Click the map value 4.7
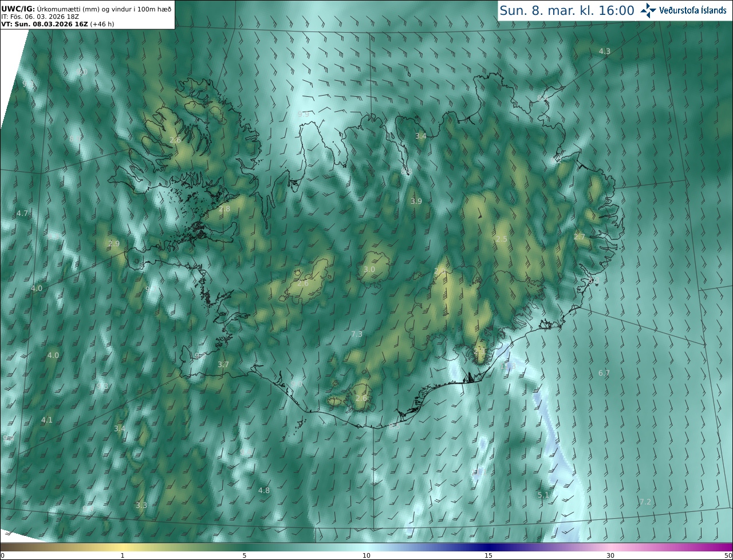 tap(22, 213)
